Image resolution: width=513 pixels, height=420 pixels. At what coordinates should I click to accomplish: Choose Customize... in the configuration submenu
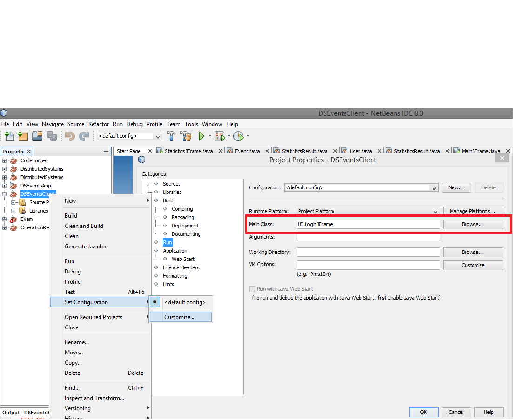180,317
